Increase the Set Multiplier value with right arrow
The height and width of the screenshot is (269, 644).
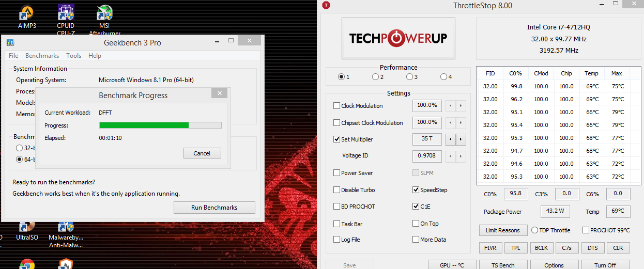(461, 139)
